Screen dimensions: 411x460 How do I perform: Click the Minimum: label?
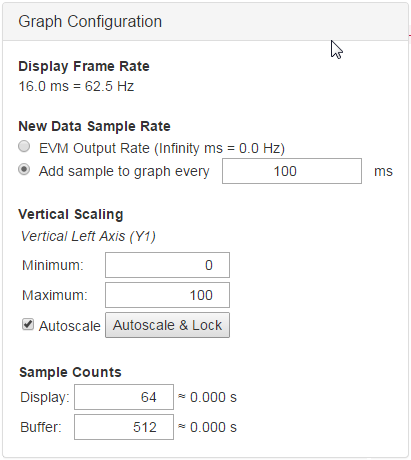pyautogui.click(x=53, y=265)
